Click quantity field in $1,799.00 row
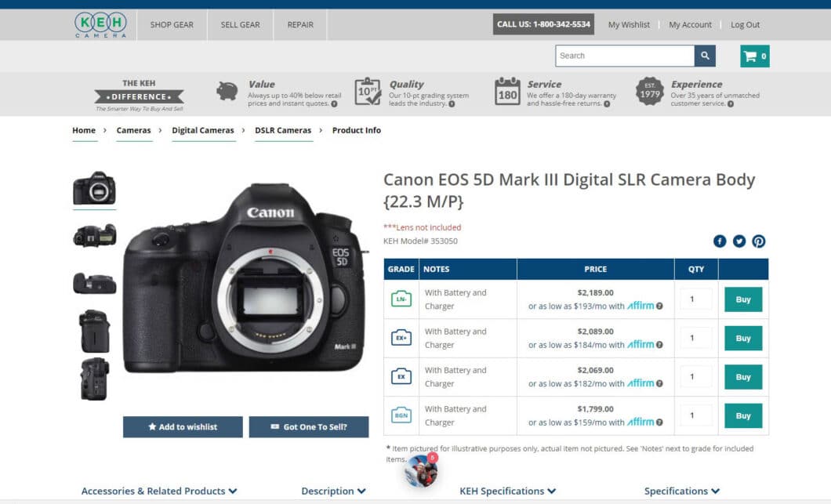Image resolution: width=831 pixels, height=504 pixels. pyautogui.click(x=696, y=415)
